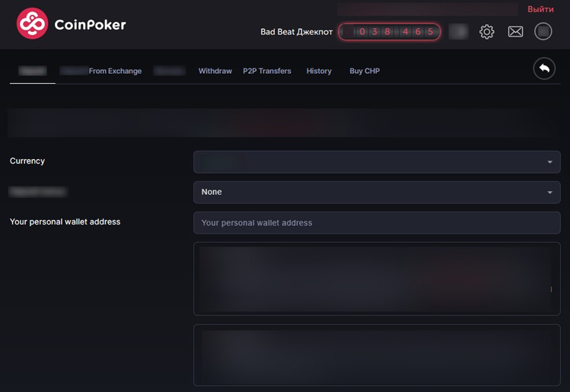Click the CoinPoker logo icon
Viewport: 570px width, 392px height.
click(x=32, y=24)
